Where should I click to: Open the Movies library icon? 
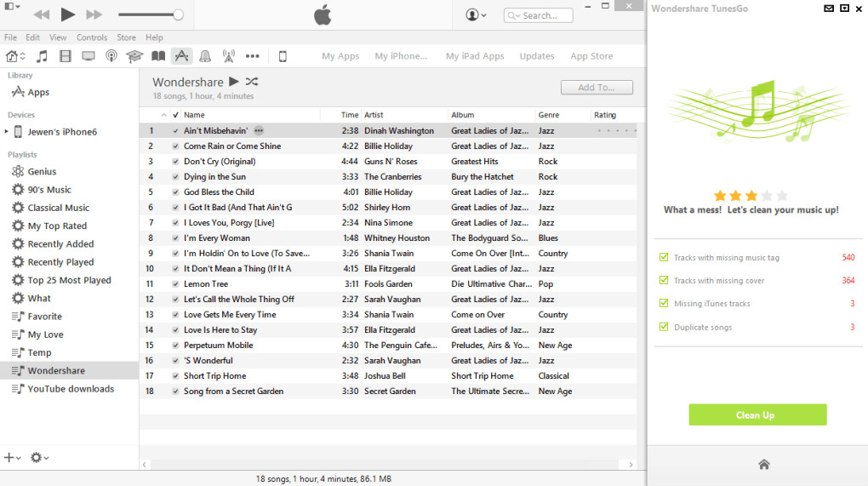66,56
